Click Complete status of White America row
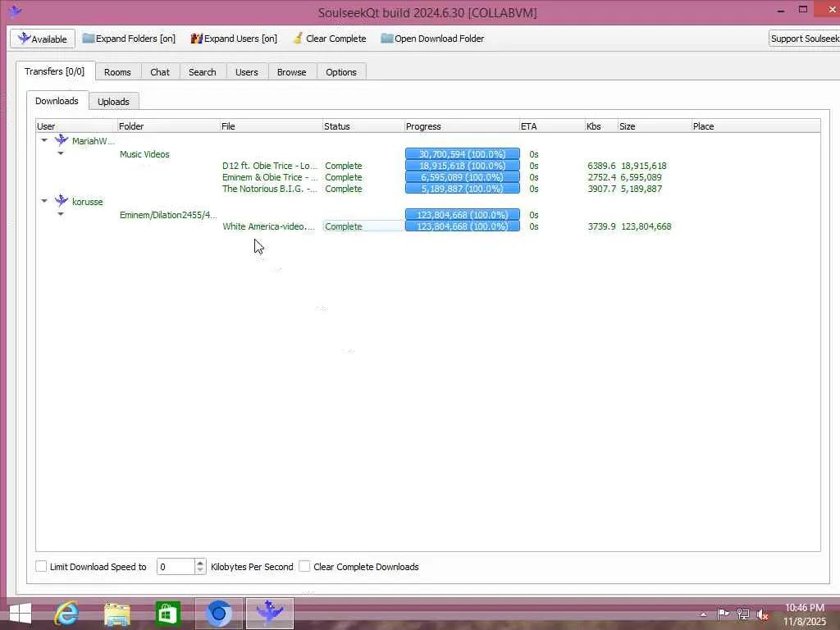 [344, 226]
